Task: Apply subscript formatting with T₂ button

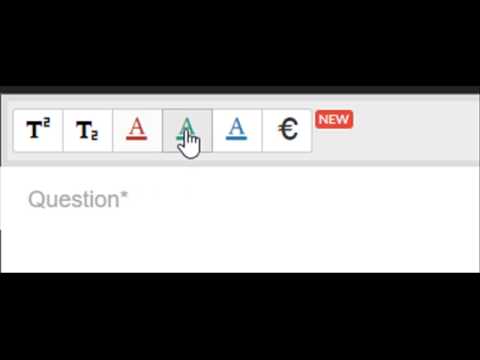Action: click(x=88, y=130)
